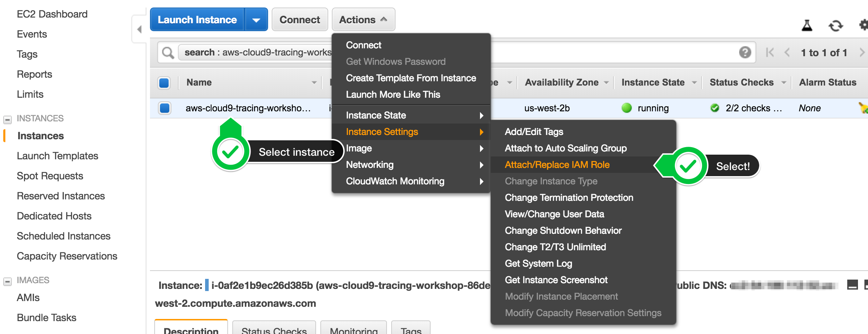Collapse the INSTANCES sidebar section
Screen dimensions: 868x334
click(x=7, y=120)
